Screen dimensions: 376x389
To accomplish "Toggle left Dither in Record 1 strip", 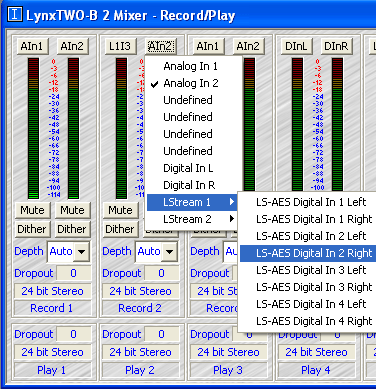I will pos(32,229).
